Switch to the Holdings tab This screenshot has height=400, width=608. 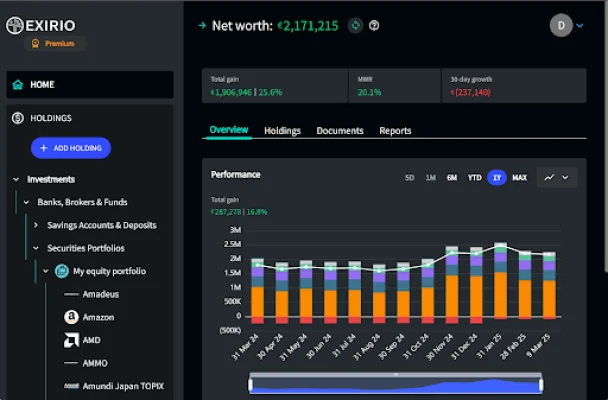282,131
